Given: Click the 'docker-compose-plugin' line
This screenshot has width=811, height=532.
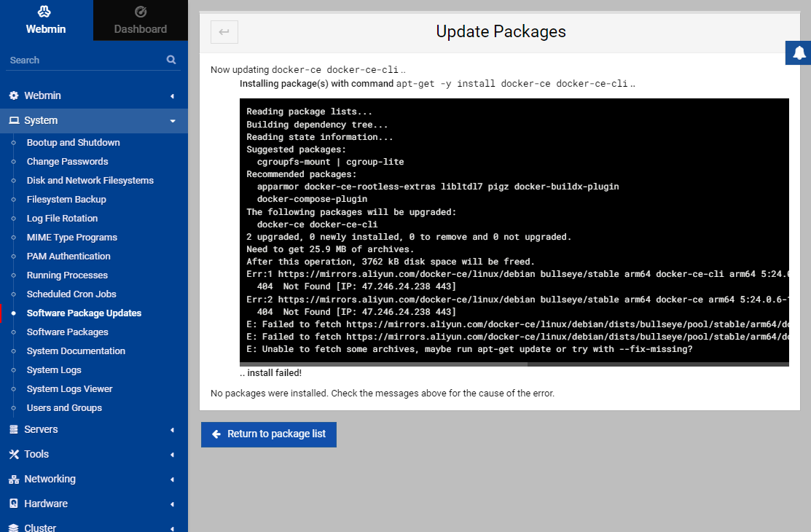Looking at the screenshot, I should point(312,199).
